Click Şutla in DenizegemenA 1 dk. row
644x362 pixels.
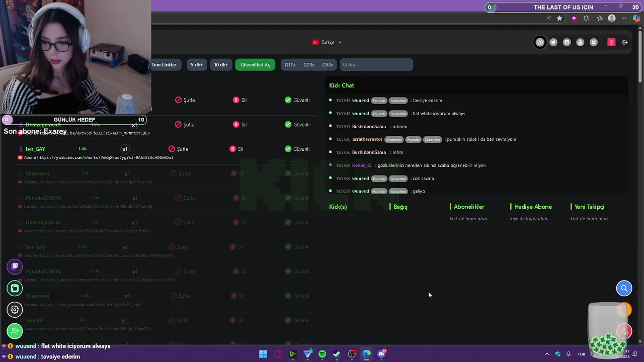(x=185, y=124)
